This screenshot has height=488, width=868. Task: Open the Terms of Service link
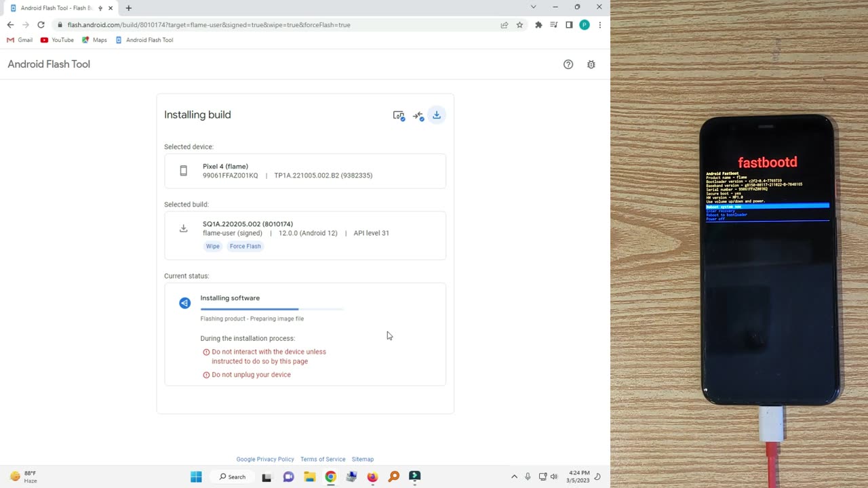click(323, 460)
